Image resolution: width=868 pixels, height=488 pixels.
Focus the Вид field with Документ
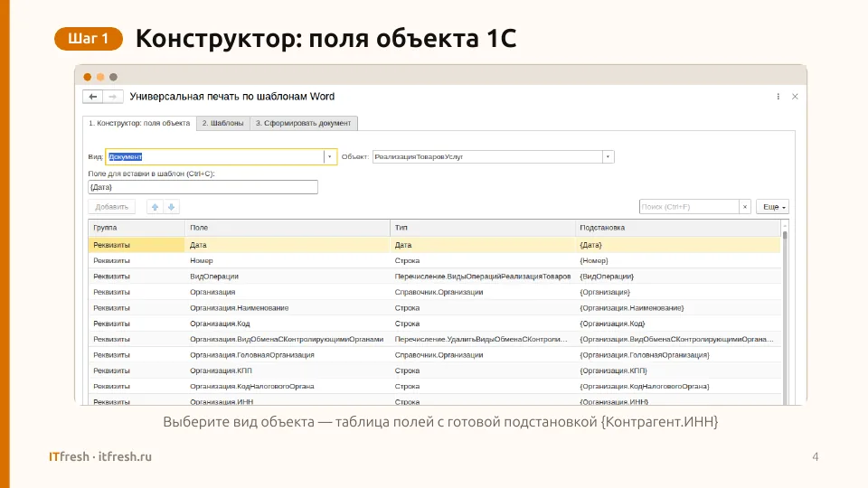(x=215, y=156)
